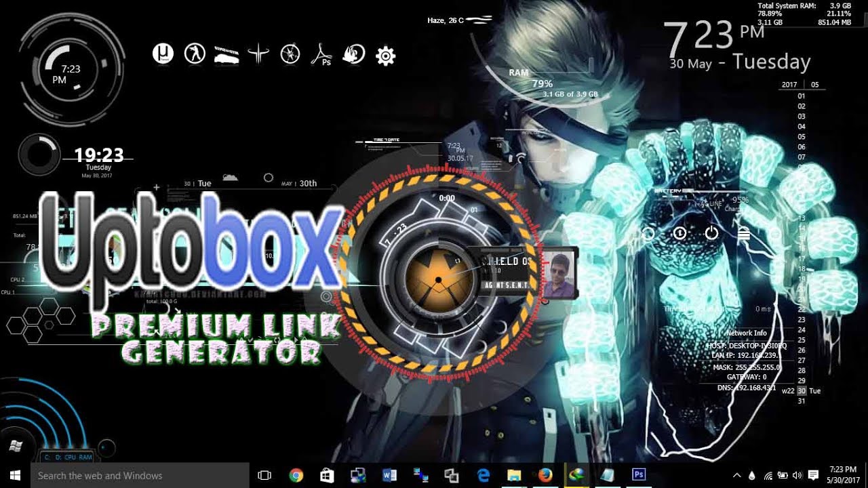Image resolution: width=868 pixels, height=488 pixels.
Task: Click the taskbar clock showing 7:23 PM
Action: (x=842, y=475)
